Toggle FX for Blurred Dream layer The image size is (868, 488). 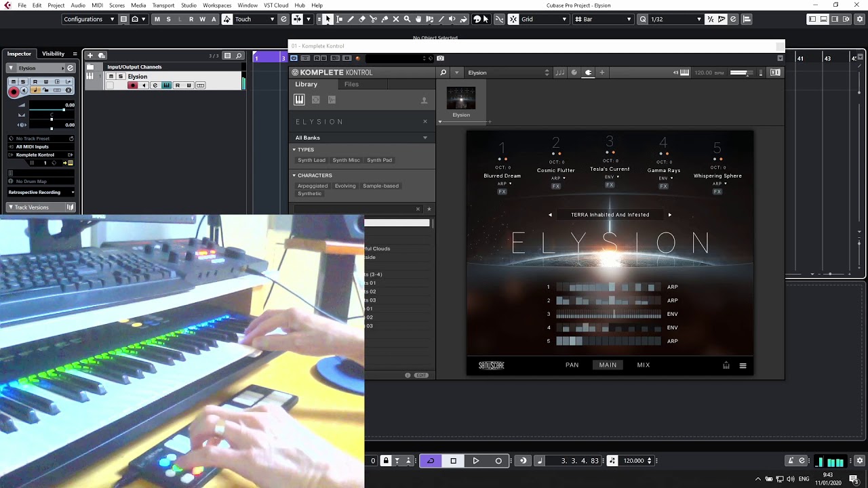[502, 192]
